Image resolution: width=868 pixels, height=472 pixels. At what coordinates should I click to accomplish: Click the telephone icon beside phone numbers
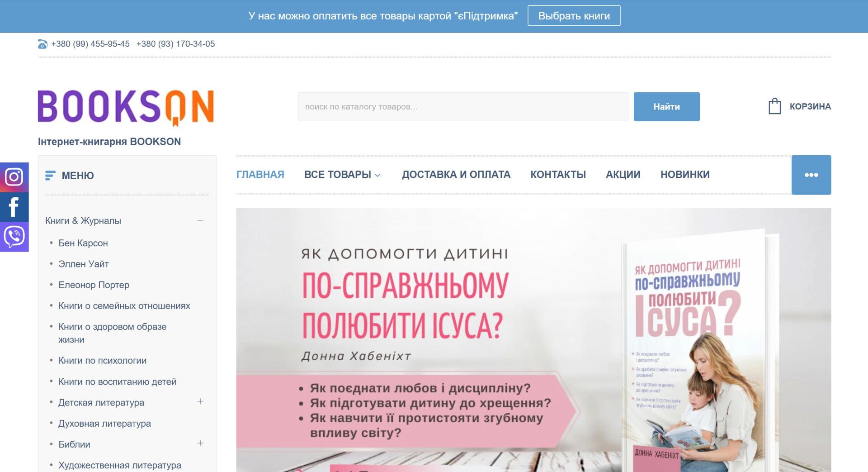42,44
